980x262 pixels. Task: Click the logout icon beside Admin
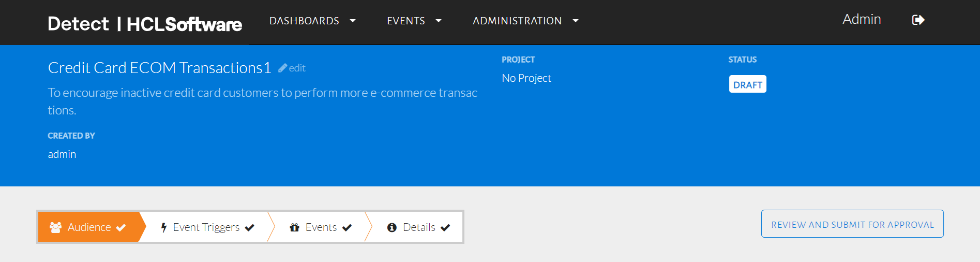[918, 20]
